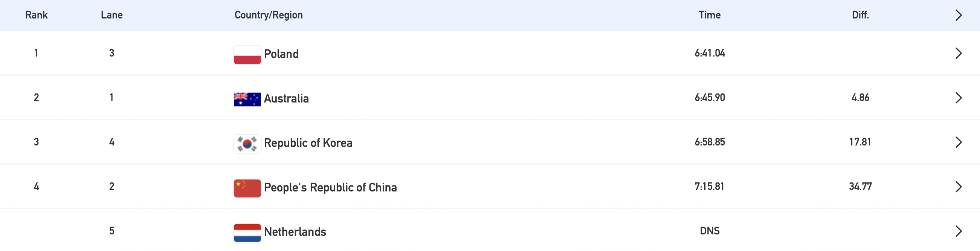Click the Republic of Korea flag icon

click(x=247, y=144)
